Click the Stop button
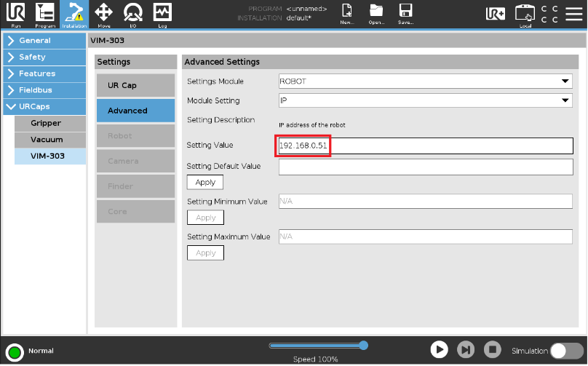Image resolution: width=588 pixels, height=366 pixels. (x=493, y=350)
